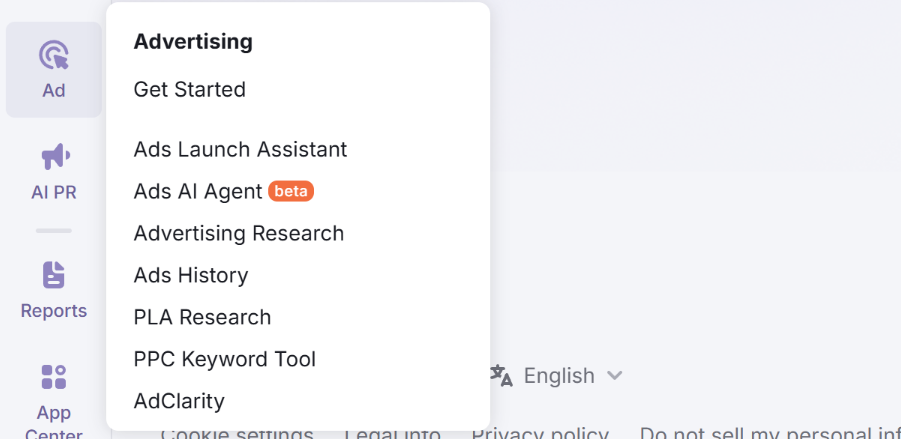Open the Ad section in sidebar
The image size is (901, 439).
pyautogui.click(x=54, y=69)
